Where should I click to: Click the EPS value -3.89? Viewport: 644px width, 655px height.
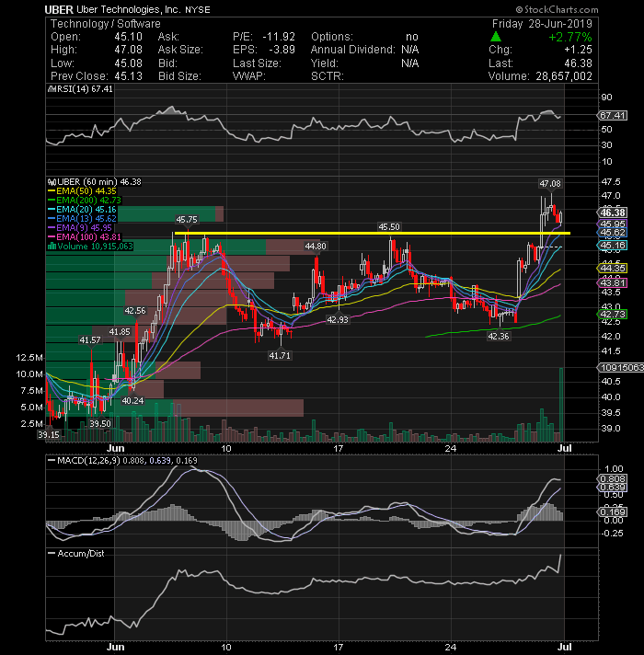click(282, 50)
